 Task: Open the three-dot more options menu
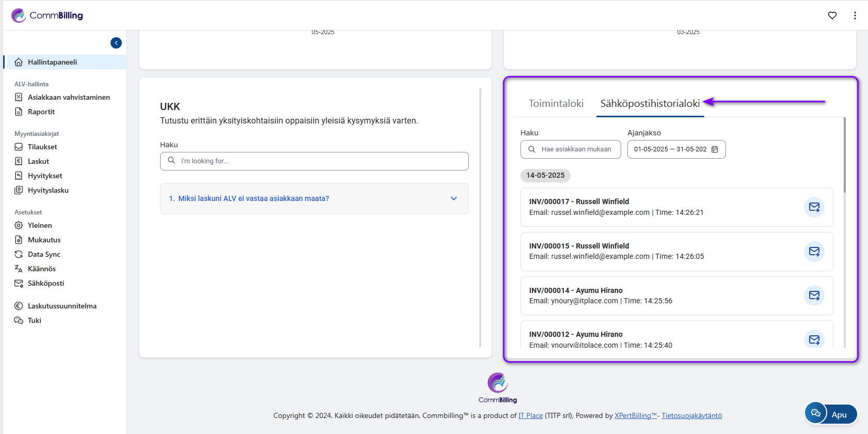[855, 16]
